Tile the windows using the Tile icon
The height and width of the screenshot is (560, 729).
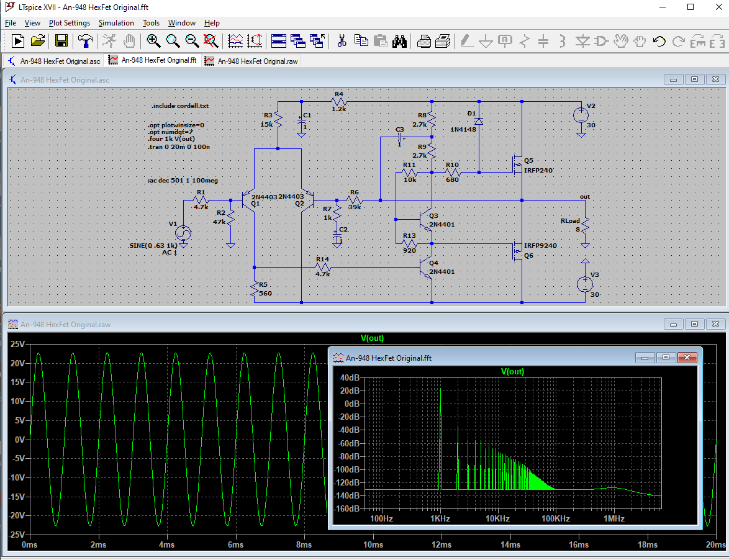[279, 41]
